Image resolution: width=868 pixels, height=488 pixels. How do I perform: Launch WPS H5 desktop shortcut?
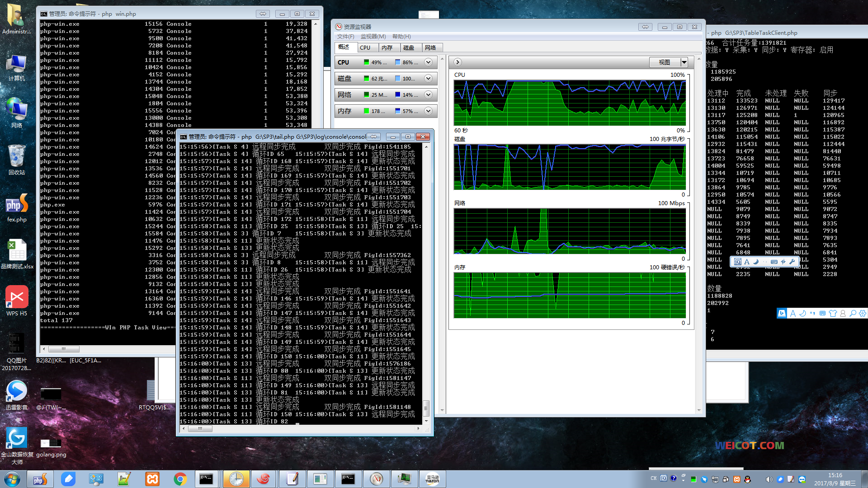[17, 300]
